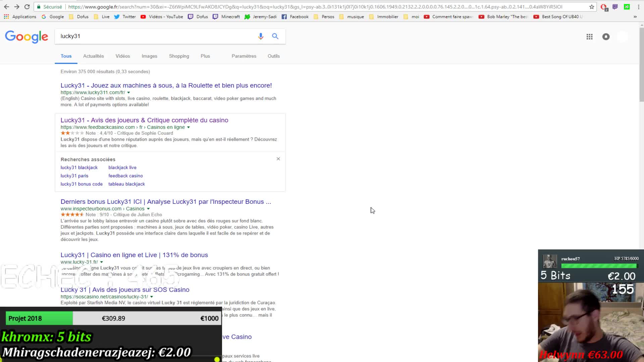The image size is (644, 362).
Task: Switch to the Vidéos tab
Action: [x=123, y=56]
